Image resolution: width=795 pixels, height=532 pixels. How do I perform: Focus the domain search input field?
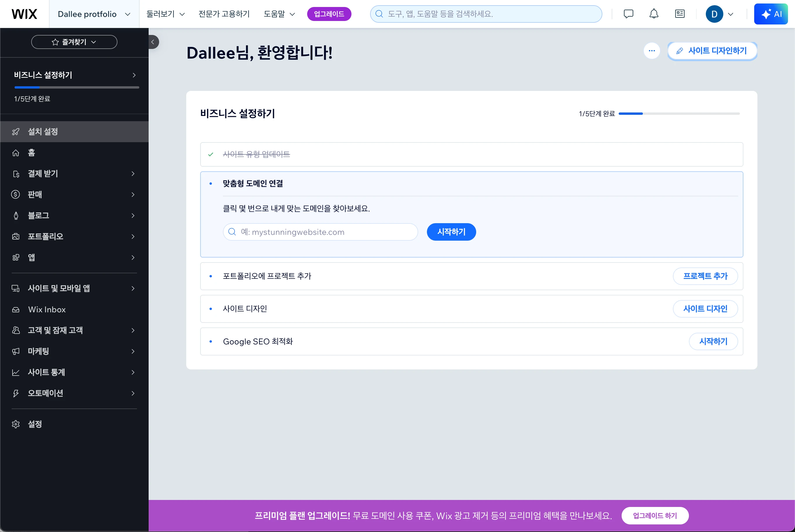pos(320,232)
